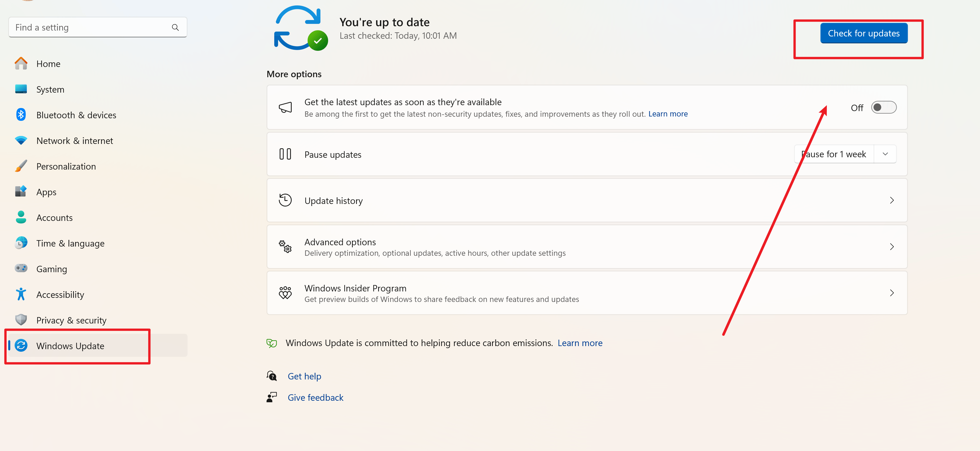Expand Windows Insider Program chevron
Image resolution: width=980 pixels, height=451 pixels.
(x=892, y=293)
